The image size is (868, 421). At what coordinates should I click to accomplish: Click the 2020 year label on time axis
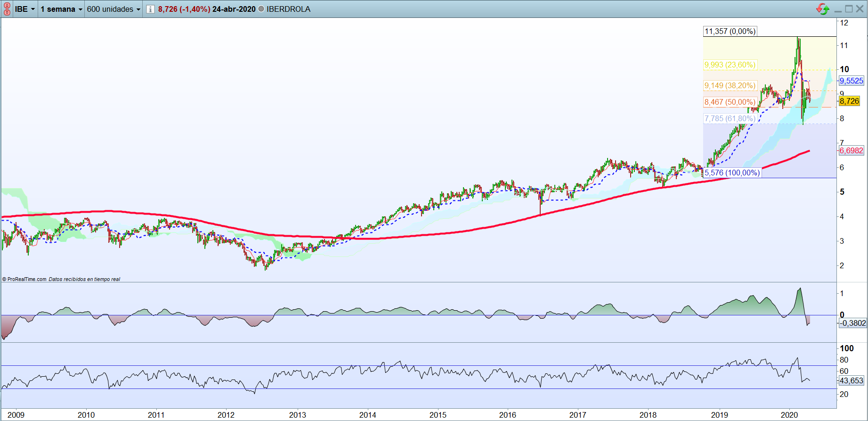click(789, 415)
